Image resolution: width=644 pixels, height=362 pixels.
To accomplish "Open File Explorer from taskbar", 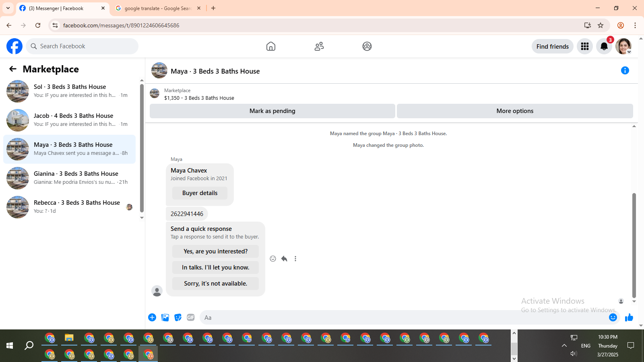I will coord(69,338).
